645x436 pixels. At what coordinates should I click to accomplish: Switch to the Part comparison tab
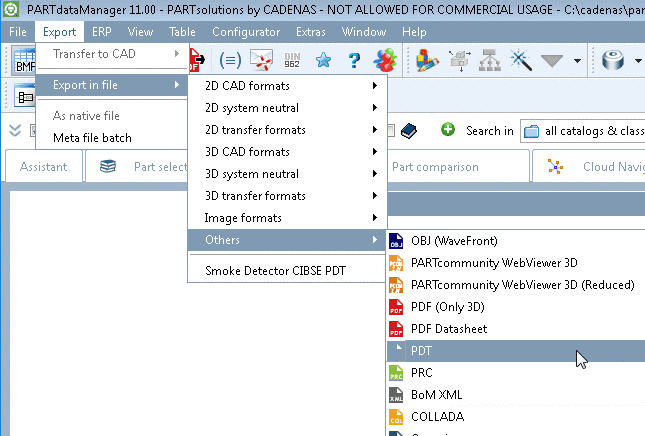457,167
